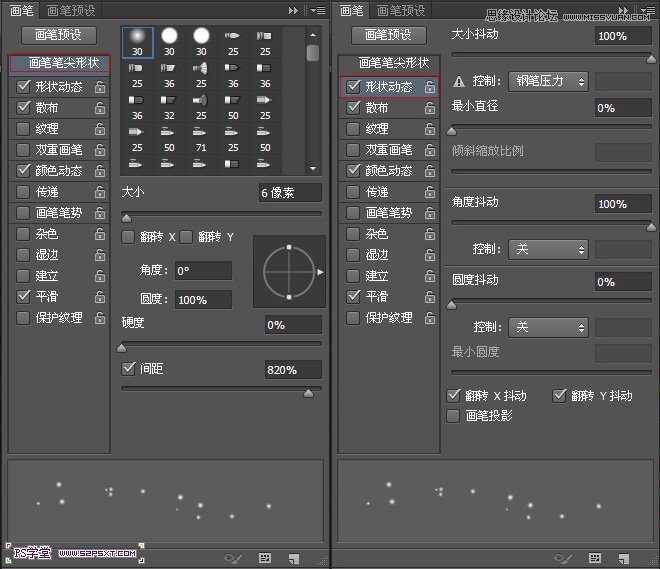Viewport: 660px width, 569px height.
Task: Click lock icon beside 平滑 in left panel
Action: (x=100, y=297)
